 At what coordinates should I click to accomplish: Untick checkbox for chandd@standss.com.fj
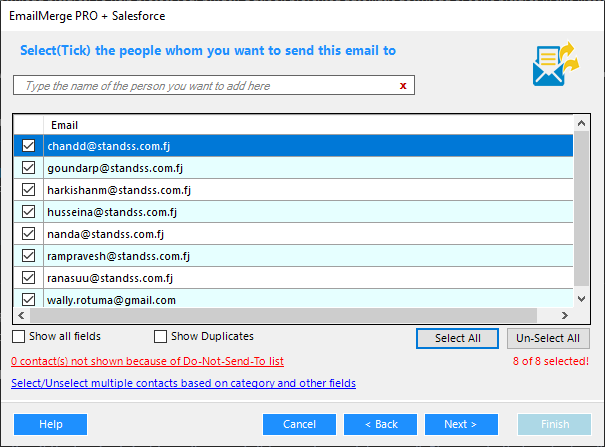(28, 146)
